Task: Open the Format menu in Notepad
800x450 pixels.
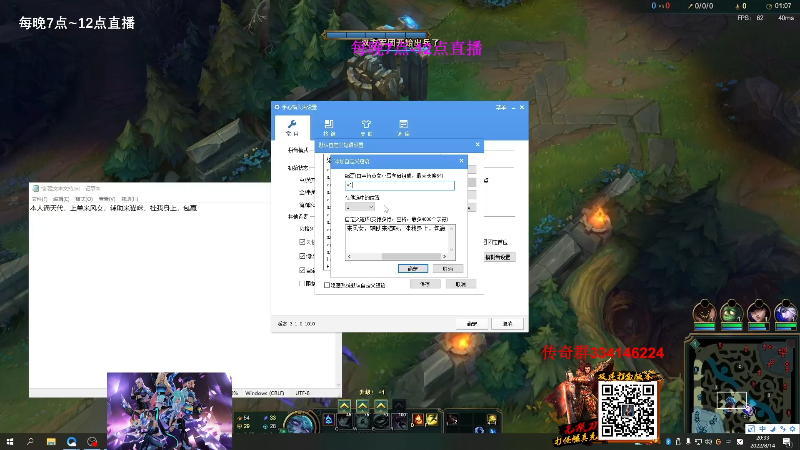Action: (x=84, y=199)
